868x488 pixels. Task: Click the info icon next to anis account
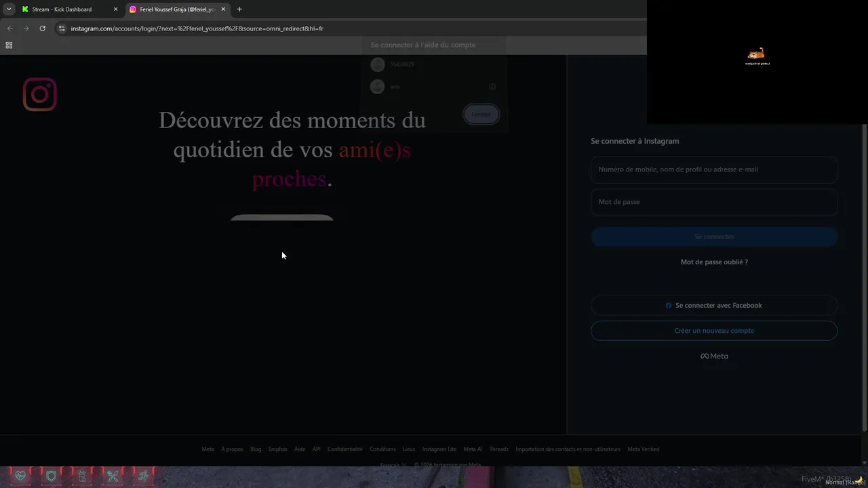[492, 87]
